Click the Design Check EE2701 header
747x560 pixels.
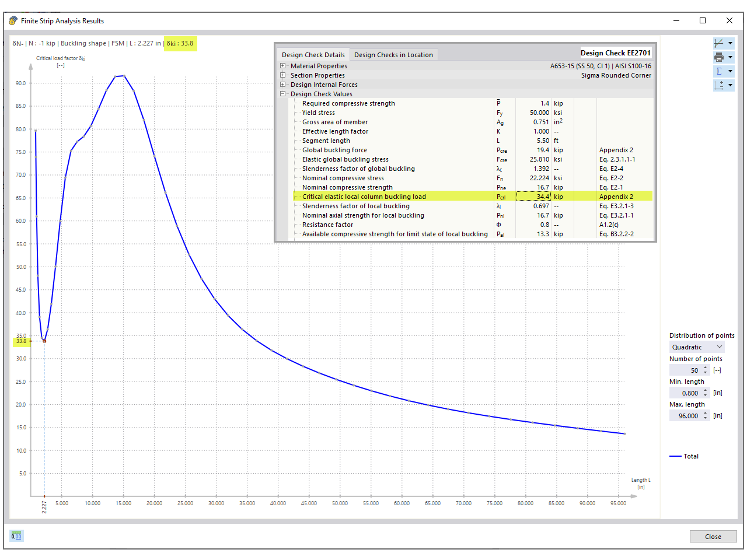tap(616, 52)
